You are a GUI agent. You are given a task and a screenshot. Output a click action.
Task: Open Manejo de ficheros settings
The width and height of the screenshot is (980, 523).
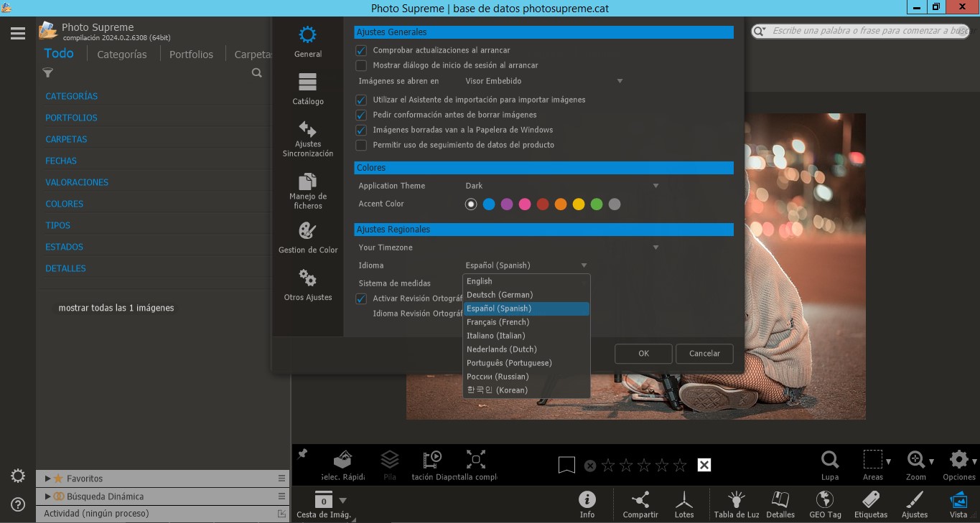click(x=308, y=190)
